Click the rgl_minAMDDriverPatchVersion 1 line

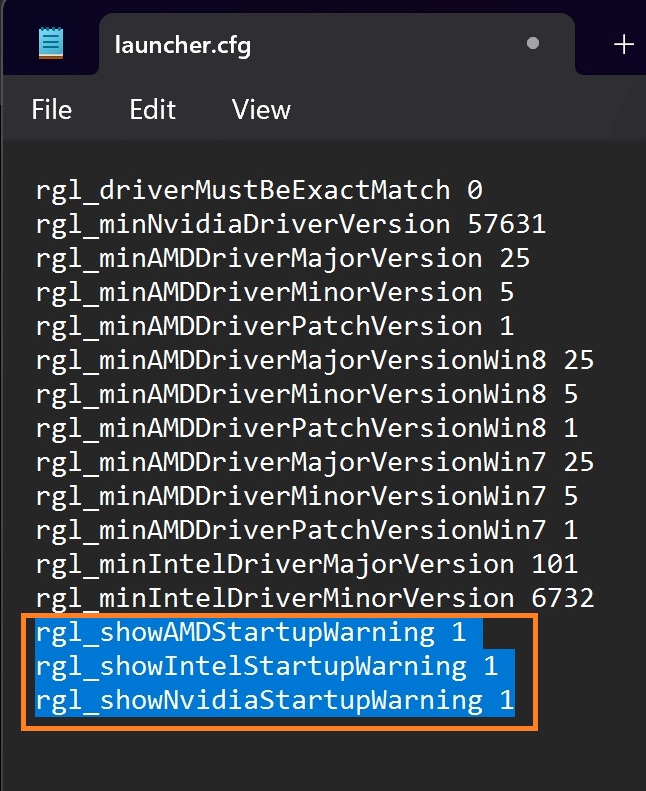coord(274,326)
